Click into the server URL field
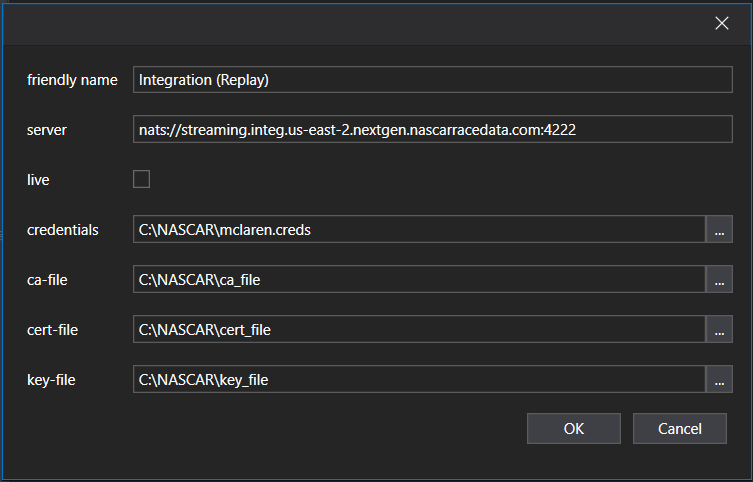The width and height of the screenshot is (753, 482). point(432,130)
